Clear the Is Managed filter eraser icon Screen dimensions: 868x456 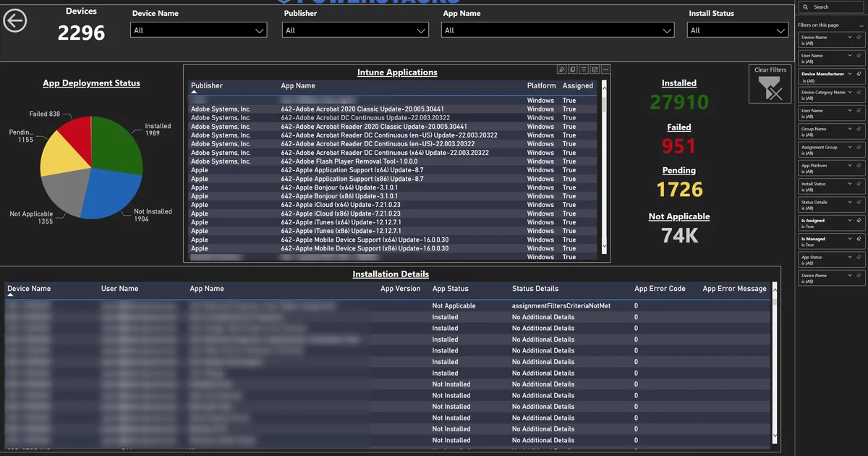pos(859,239)
